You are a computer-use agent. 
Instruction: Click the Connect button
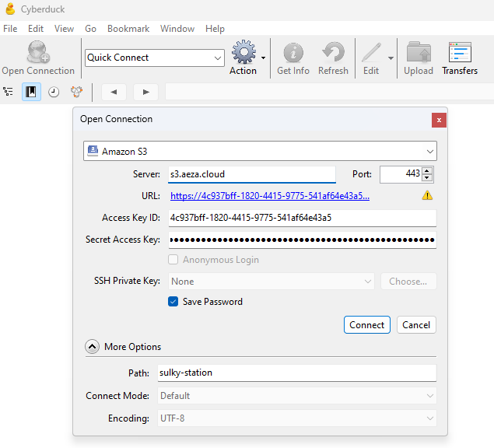point(366,325)
